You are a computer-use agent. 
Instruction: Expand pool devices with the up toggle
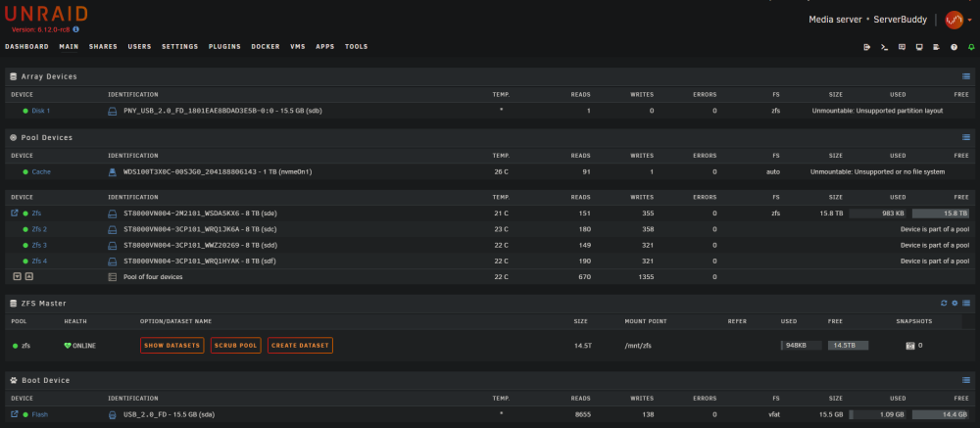click(x=28, y=276)
